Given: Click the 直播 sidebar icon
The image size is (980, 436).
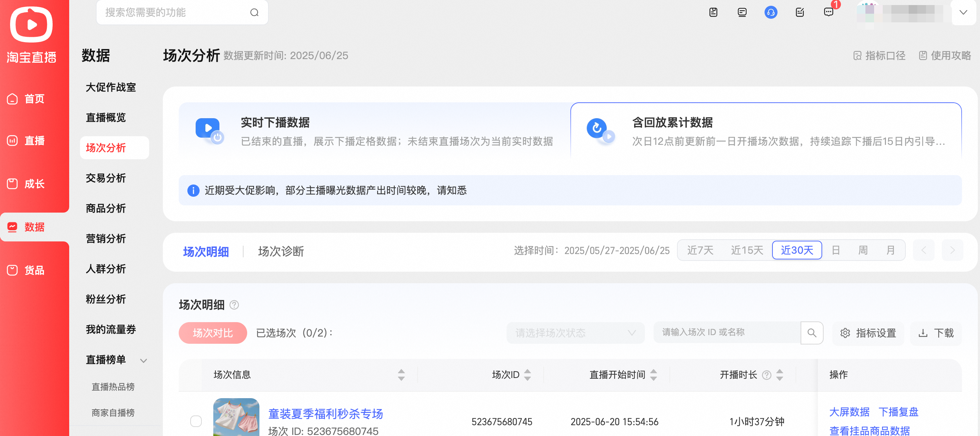Looking at the screenshot, I should coord(12,141).
